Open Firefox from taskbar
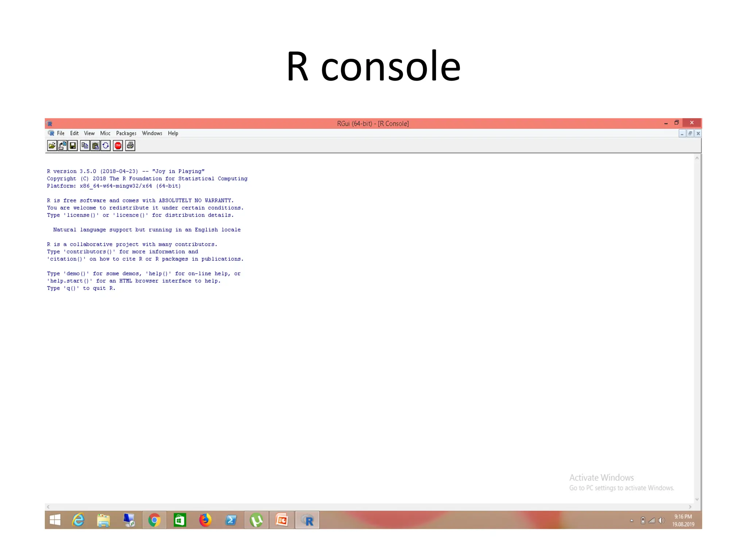 205,520
